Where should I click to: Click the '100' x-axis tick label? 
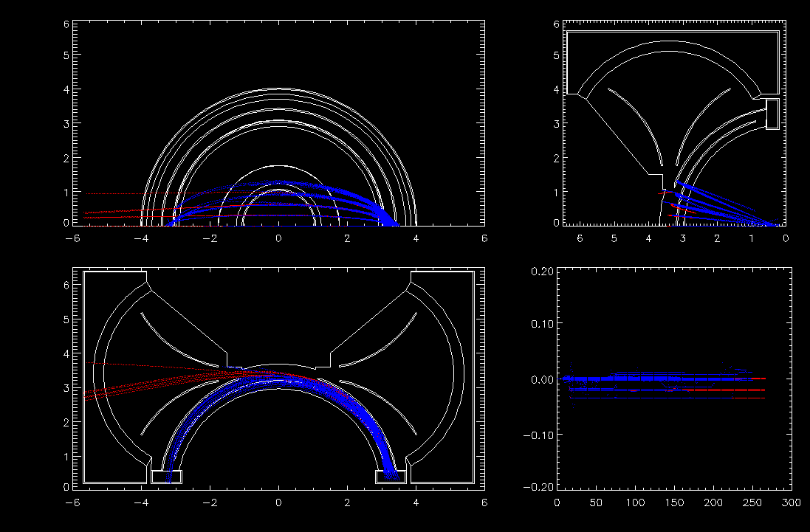[636, 502]
